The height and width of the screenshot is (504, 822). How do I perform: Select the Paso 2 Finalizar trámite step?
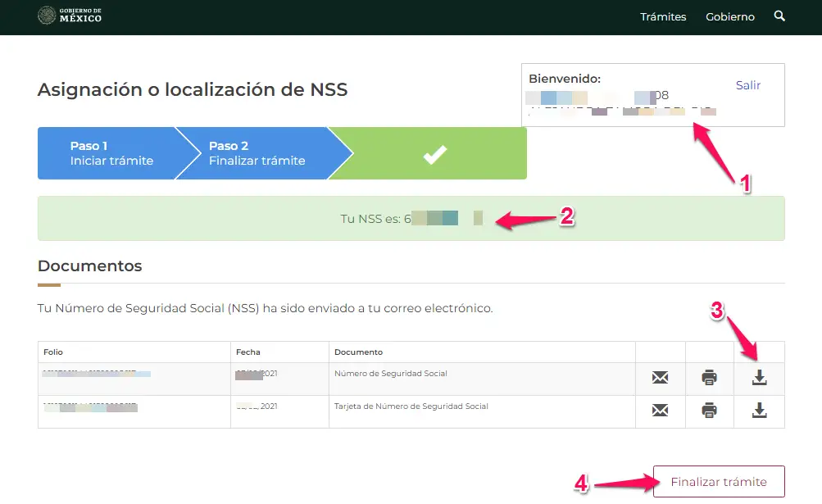pos(257,153)
